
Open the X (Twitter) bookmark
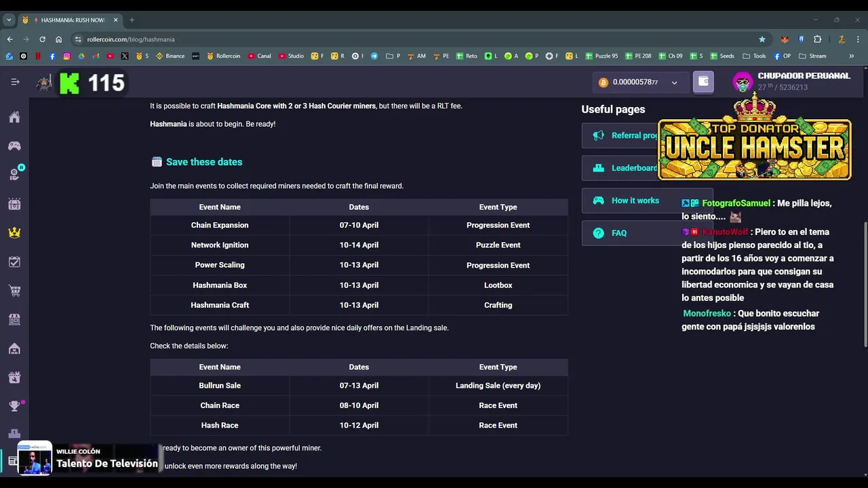click(x=125, y=56)
